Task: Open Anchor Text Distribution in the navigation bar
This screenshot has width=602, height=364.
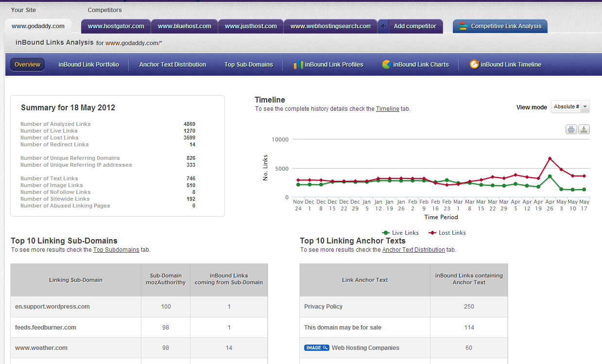Action: coord(172,65)
